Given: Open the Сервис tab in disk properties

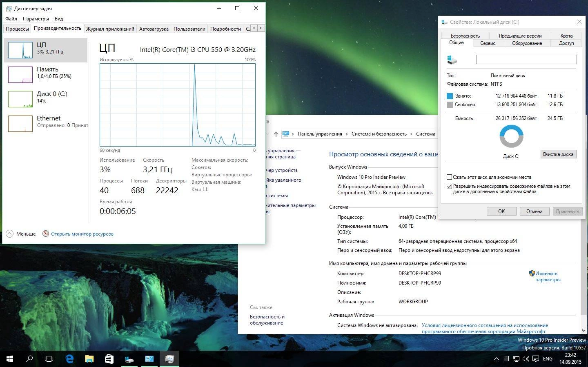Looking at the screenshot, I should tap(488, 43).
